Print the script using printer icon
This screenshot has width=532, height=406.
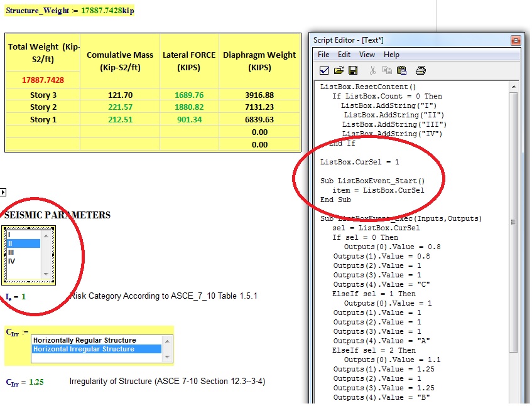(421, 70)
